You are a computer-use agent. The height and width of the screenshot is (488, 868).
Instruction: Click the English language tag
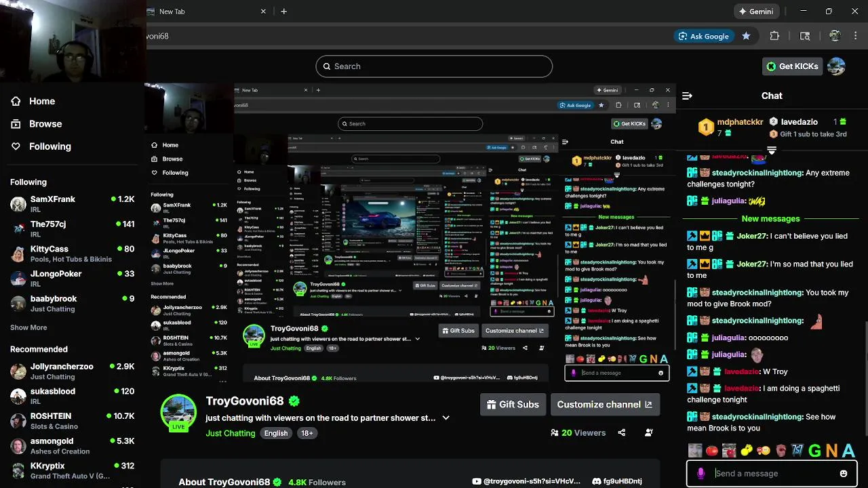[276, 433]
